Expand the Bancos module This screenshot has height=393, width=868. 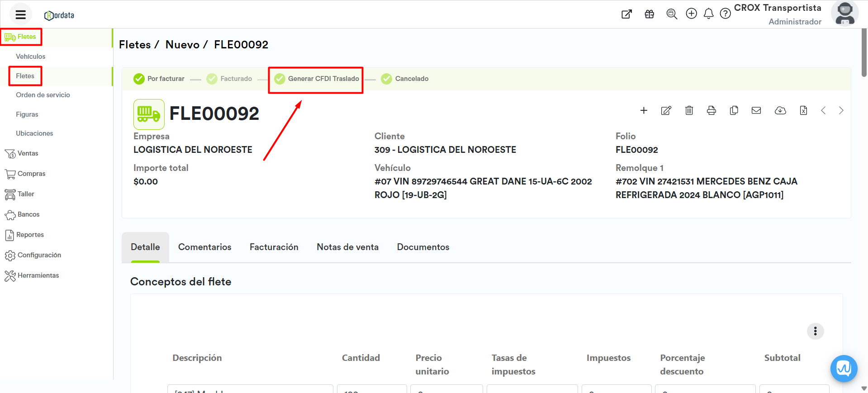point(22,214)
